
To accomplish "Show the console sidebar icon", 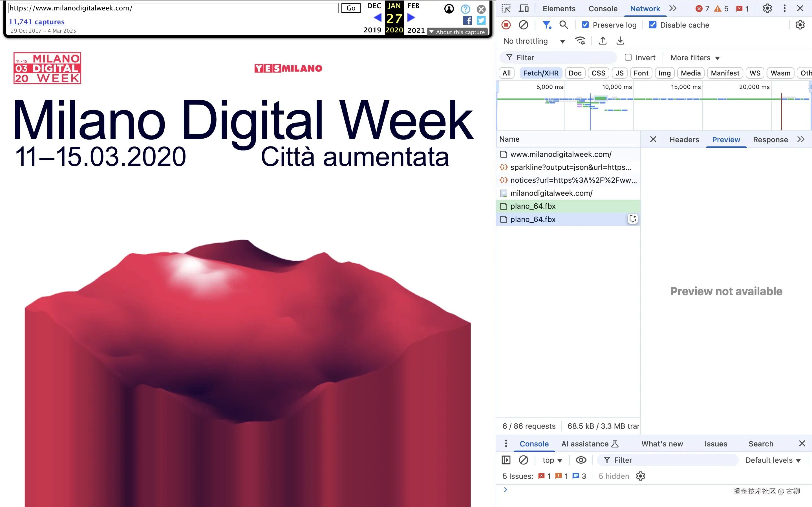I will (x=506, y=460).
